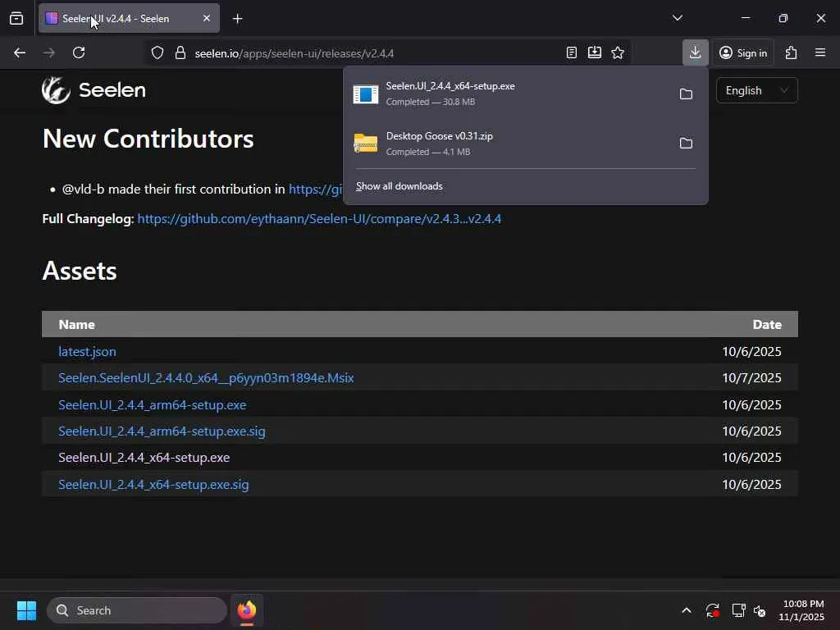
Task: Click the Firefox View icon
Action: (x=16, y=18)
